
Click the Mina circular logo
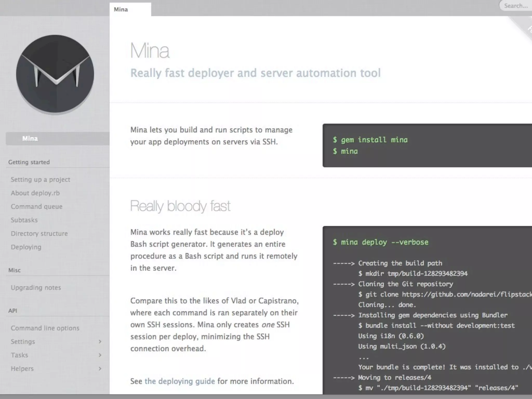(55, 75)
